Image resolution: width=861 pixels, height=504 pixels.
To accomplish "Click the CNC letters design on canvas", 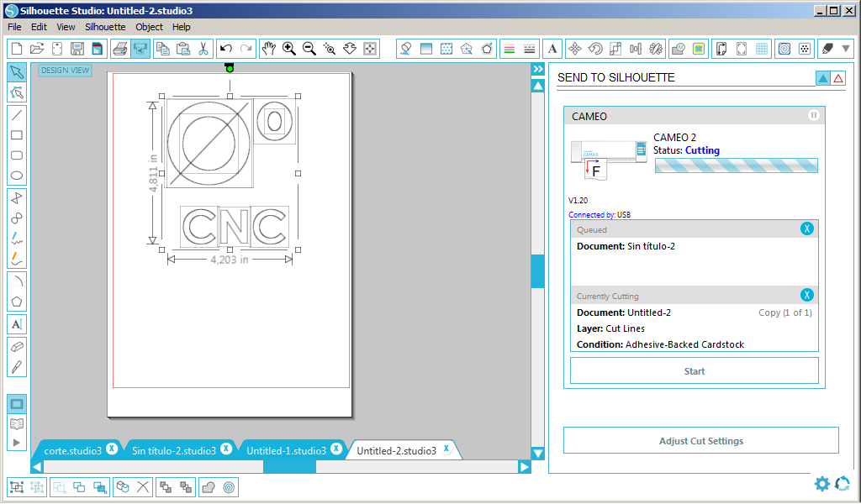I will [x=235, y=227].
